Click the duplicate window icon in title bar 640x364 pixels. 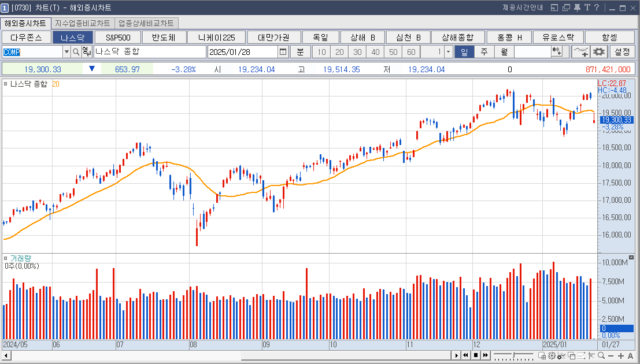(566, 8)
